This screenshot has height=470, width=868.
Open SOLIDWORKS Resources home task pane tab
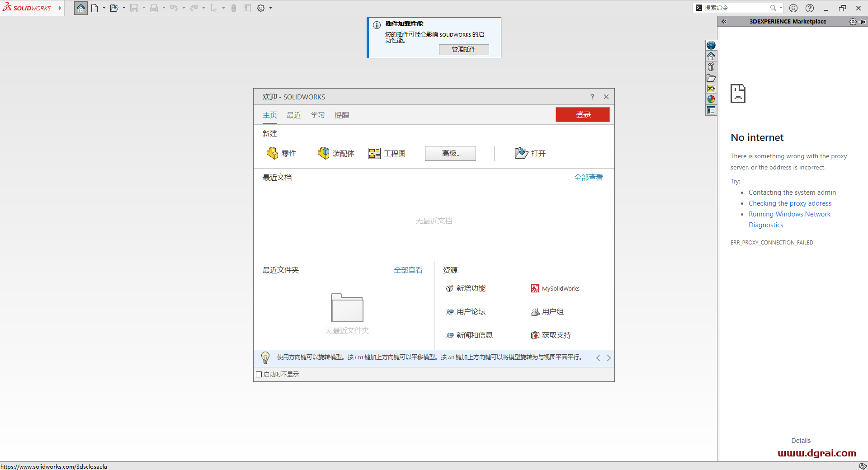click(711, 56)
